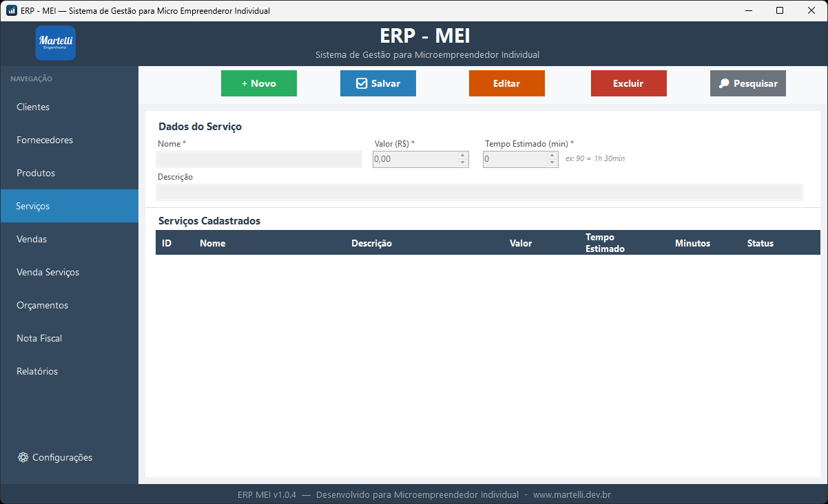
Task: Click the orange Editar button
Action: [x=507, y=83]
